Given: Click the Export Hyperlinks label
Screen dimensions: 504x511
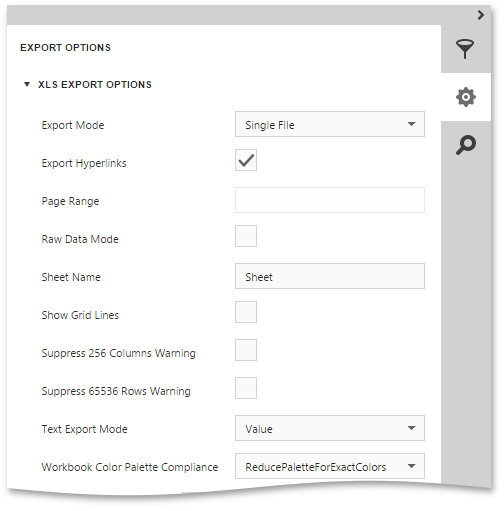Looking at the screenshot, I should (x=84, y=163).
